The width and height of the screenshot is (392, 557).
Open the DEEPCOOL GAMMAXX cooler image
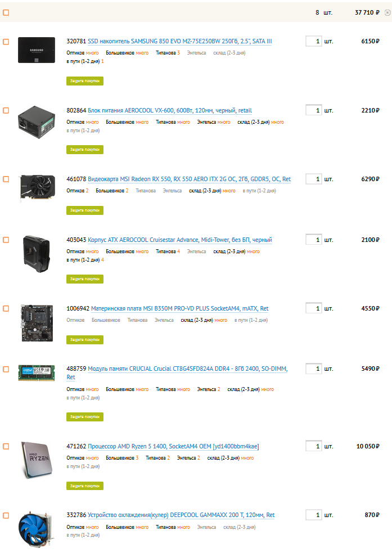click(36, 529)
